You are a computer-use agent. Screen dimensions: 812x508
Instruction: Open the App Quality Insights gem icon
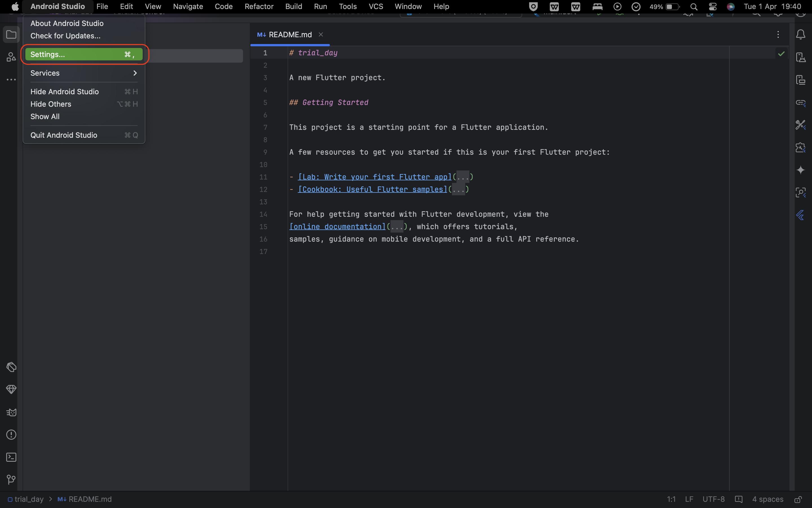(x=11, y=389)
